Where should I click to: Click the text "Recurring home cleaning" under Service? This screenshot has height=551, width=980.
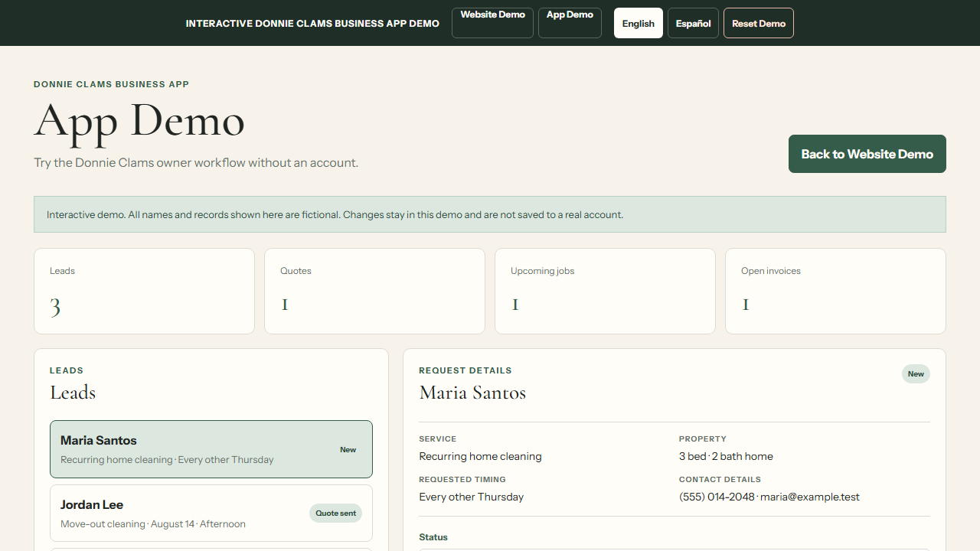click(x=480, y=456)
